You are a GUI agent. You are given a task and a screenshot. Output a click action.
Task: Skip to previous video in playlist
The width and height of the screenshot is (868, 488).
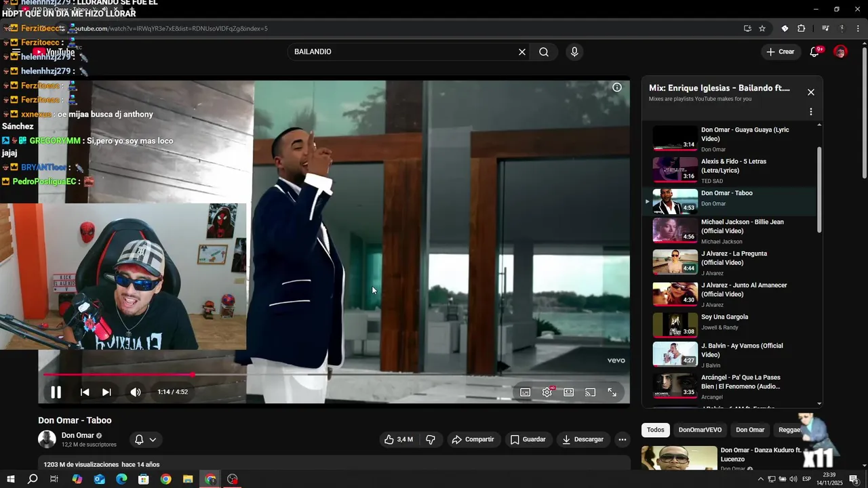pos(85,392)
